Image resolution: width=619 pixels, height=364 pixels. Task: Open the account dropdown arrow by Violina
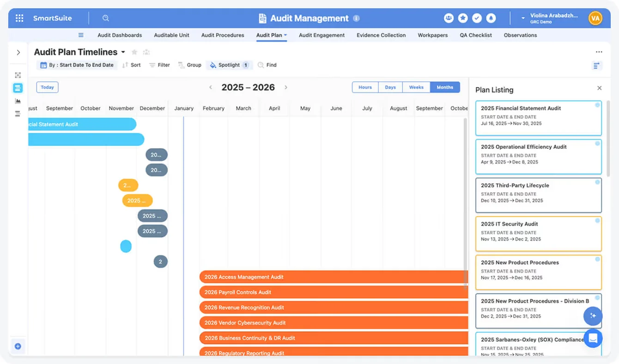click(523, 18)
